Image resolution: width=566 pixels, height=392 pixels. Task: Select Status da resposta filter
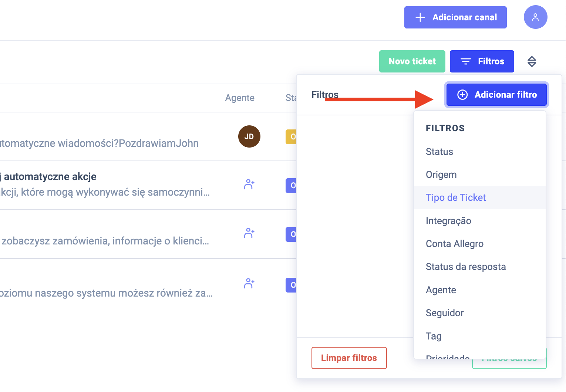465,267
